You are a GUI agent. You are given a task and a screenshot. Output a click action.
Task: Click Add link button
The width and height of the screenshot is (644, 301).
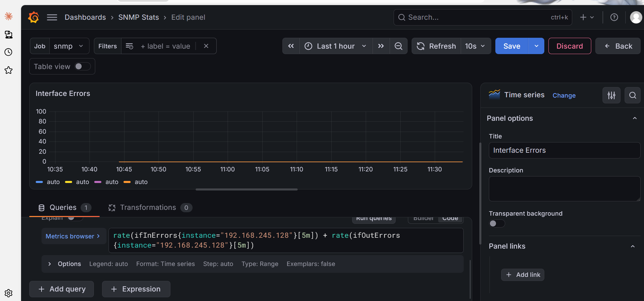[x=523, y=275]
